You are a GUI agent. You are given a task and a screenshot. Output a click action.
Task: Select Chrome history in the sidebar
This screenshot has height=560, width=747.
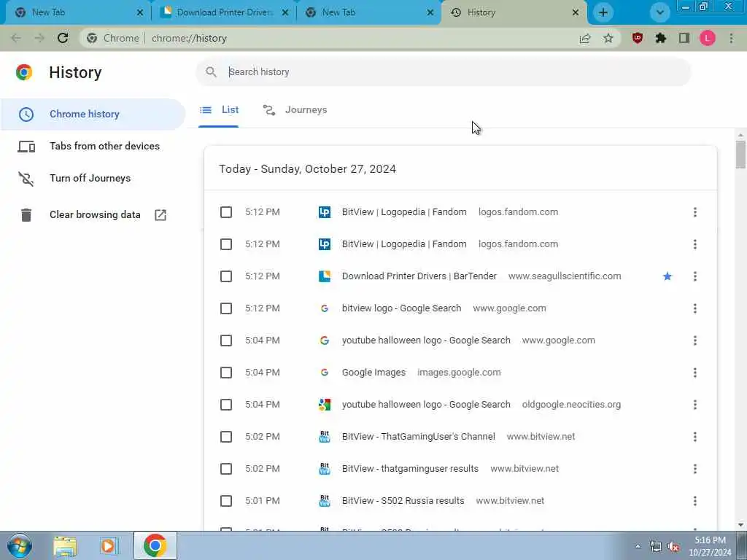point(93,114)
